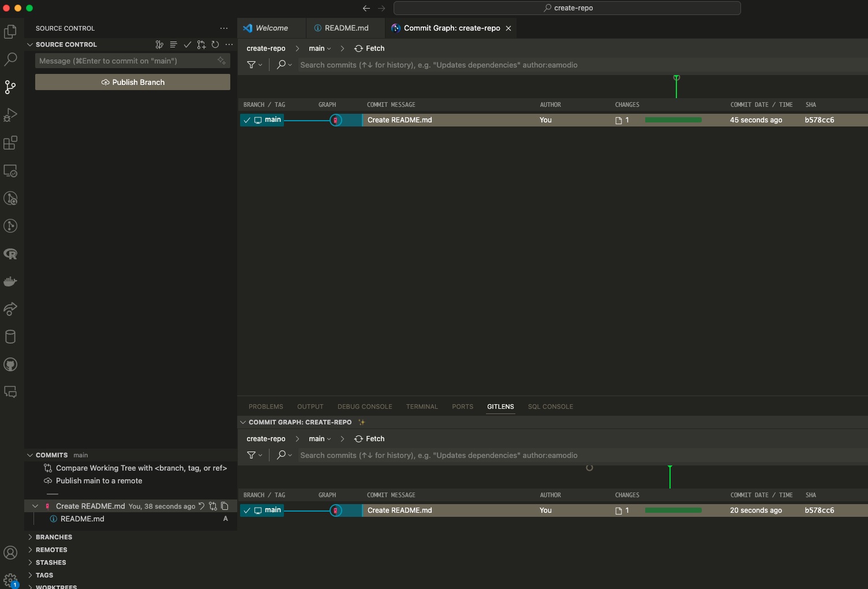Screen dimensions: 868x589
Task: Open the main branch dropdown in top graph
Action: (x=320, y=49)
